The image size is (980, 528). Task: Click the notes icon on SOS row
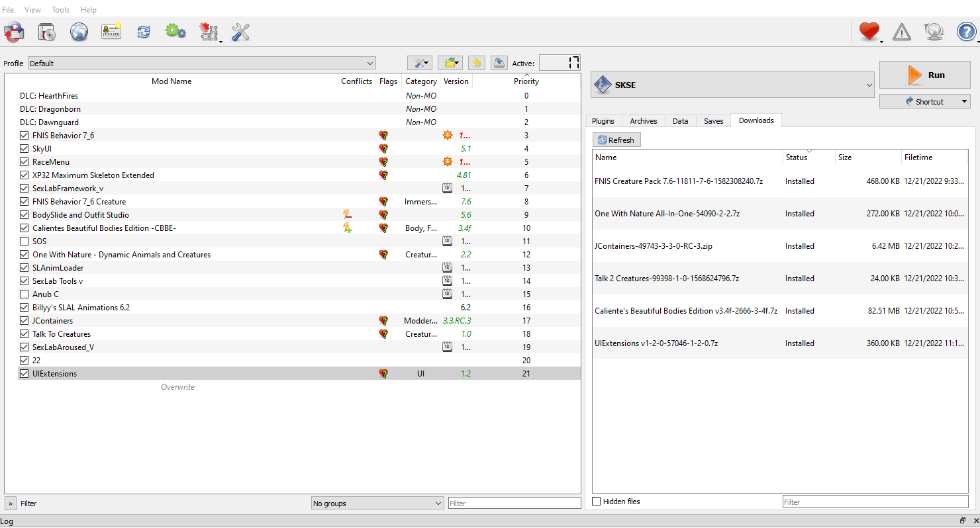(x=447, y=241)
